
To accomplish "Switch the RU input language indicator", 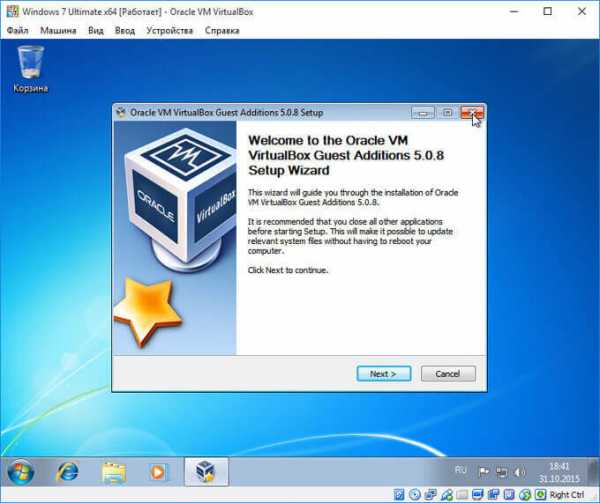I will [461, 469].
